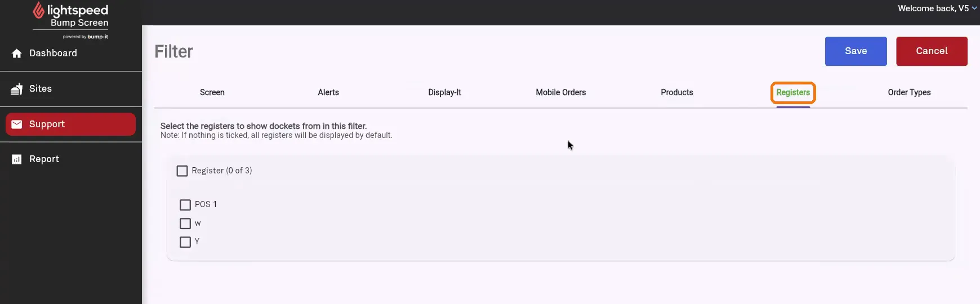The image size is (980, 304).
Task: Click the Support envelope icon
Action: click(17, 124)
